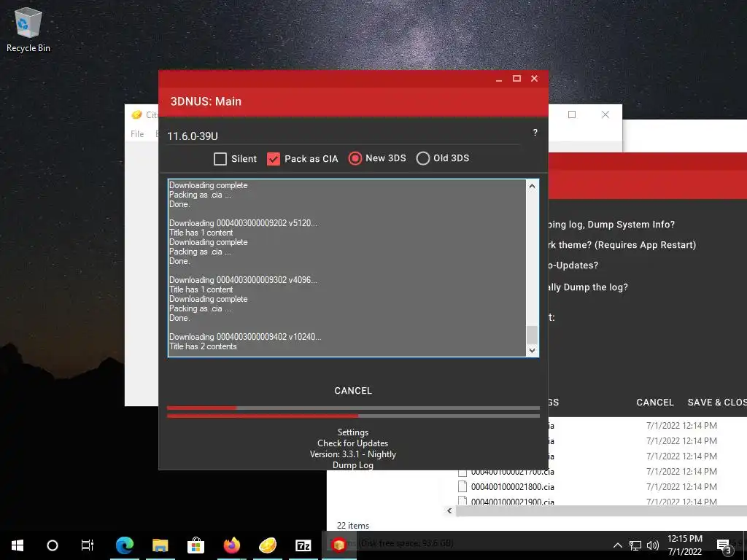Image resolution: width=747 pixels, height=560 pixels.
Task: Click the log scrollbar thumb
Action: [x=532, y=334]
